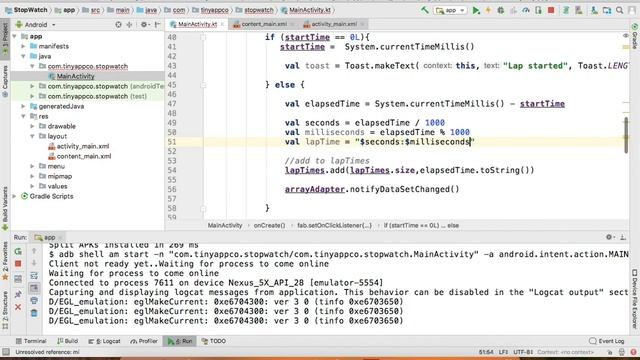Clear console with the trash icon
Viewport: 640px width, 360px height.
[x=34, y=313]
